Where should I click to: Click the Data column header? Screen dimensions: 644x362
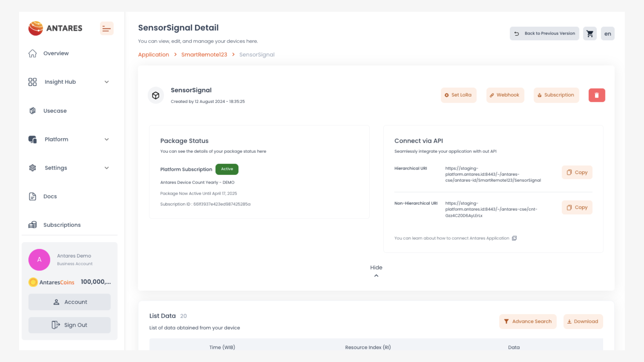[x=514, y=348]
